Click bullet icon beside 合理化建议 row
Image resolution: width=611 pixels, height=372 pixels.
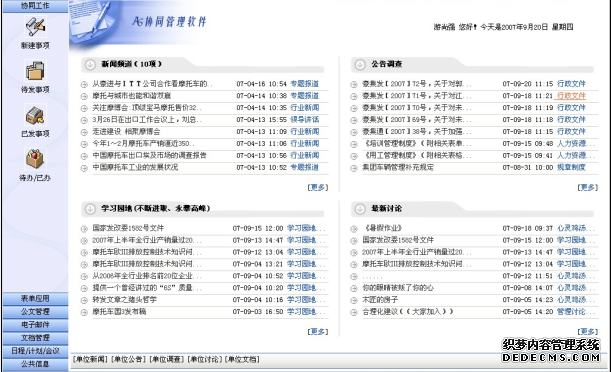353,312
